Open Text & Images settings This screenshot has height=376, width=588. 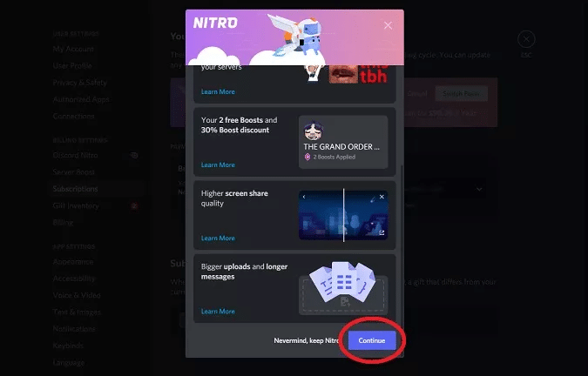[77, 312]
